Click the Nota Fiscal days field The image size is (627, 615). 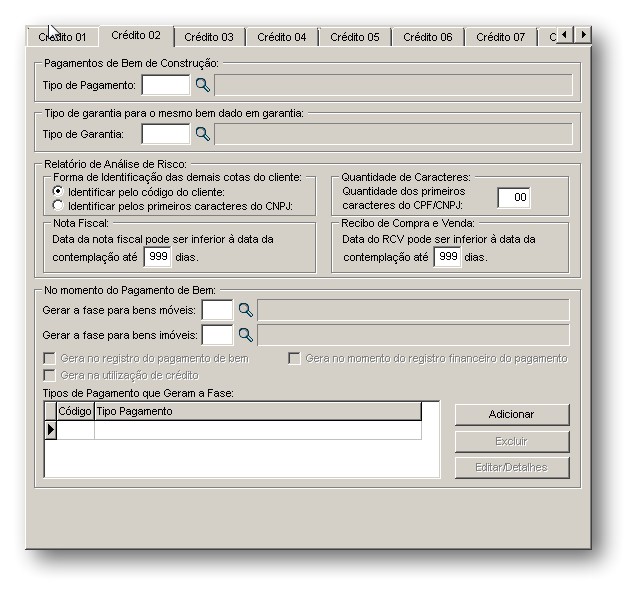tap(158, 256)
